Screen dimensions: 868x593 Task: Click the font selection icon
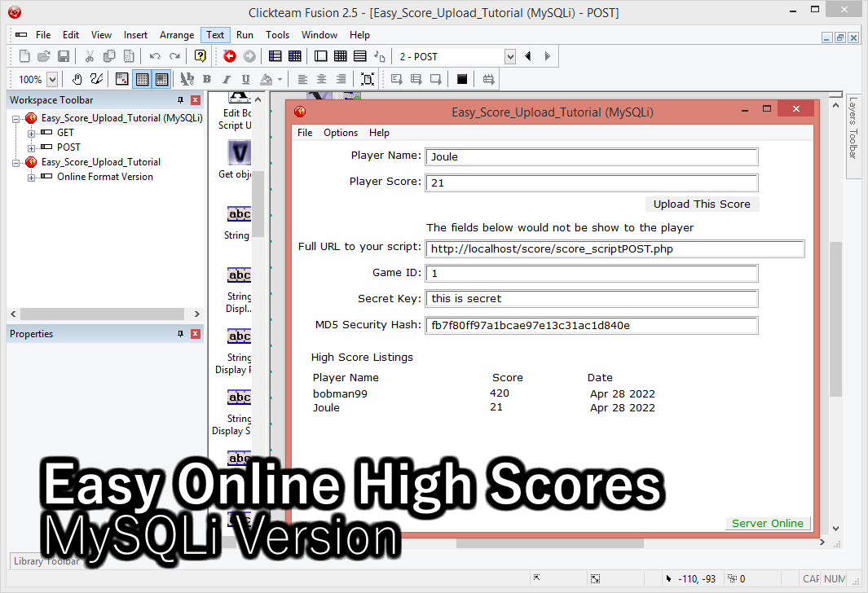[x=187, y=80]
